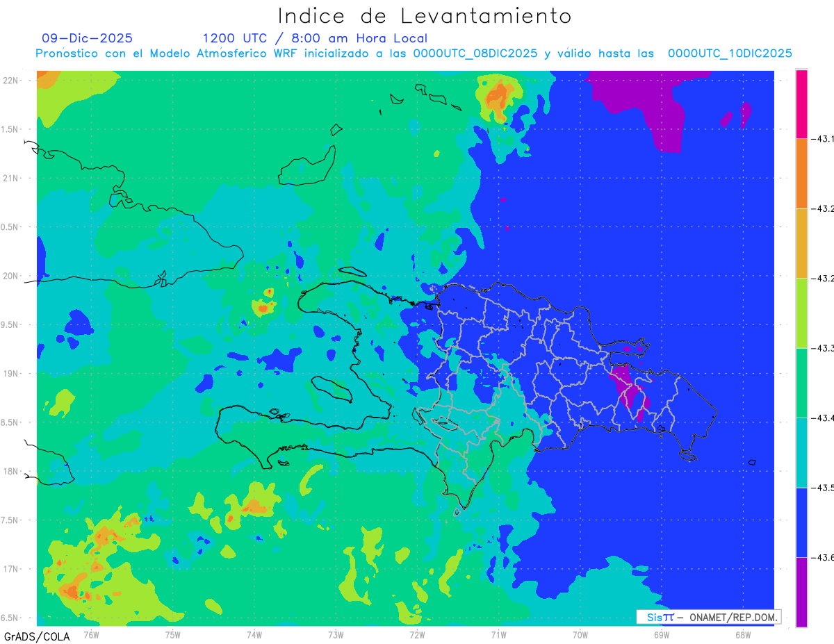
Task: Click the pink-magenta swatch on the color scale
Action: 801,104
